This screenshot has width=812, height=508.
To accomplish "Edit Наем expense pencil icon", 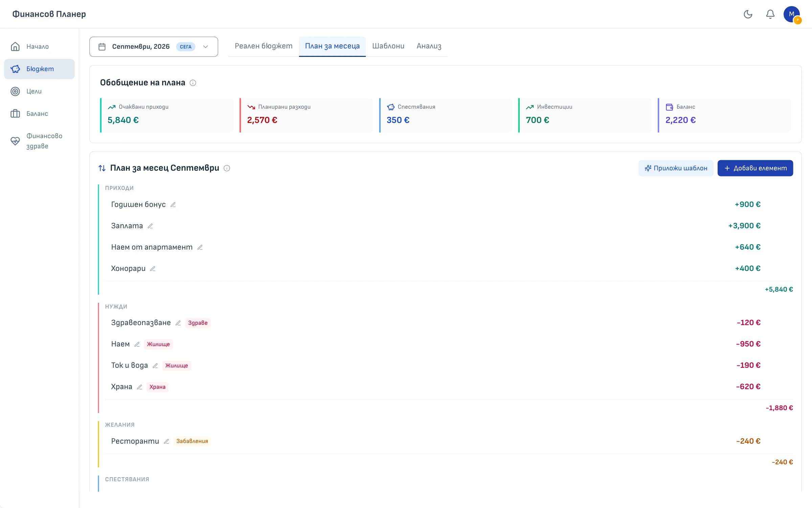I will click(137, 344).
